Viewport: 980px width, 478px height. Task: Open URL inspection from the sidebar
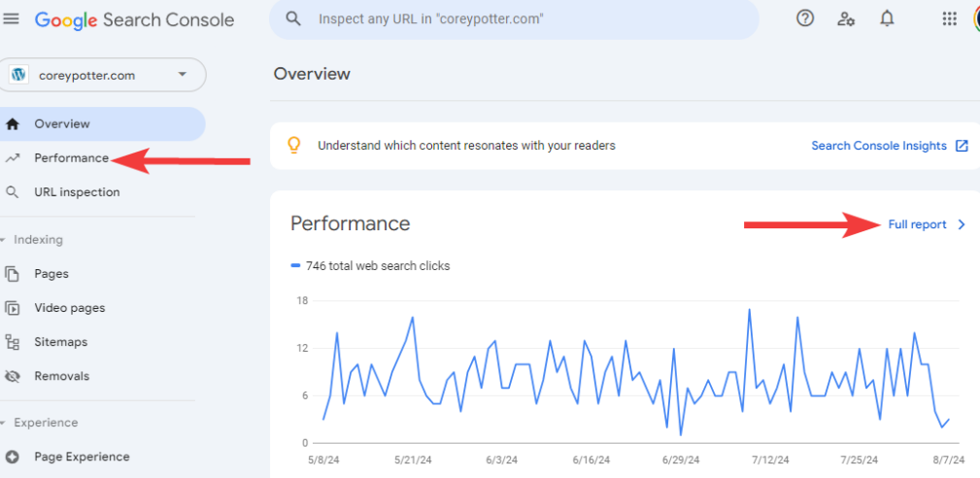77,192
